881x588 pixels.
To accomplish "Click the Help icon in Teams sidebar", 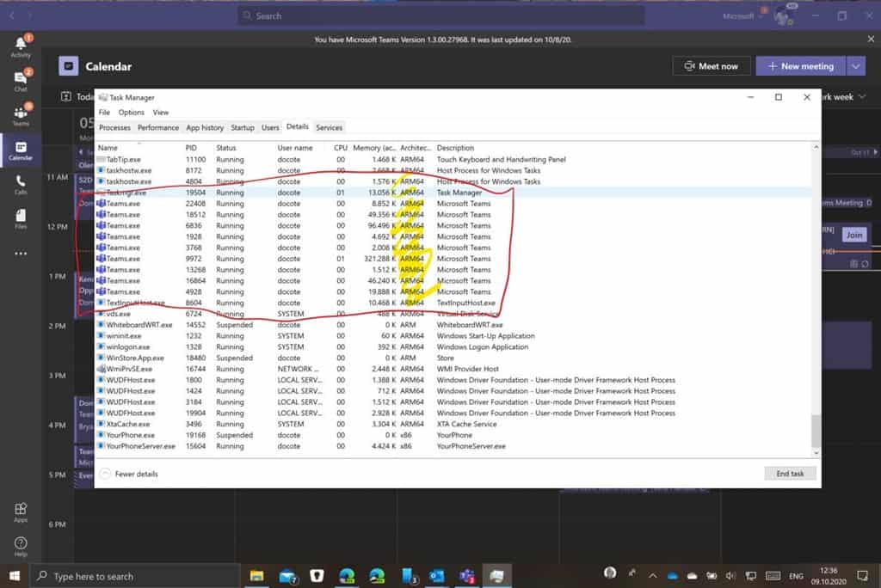I will tap(21, 546).
